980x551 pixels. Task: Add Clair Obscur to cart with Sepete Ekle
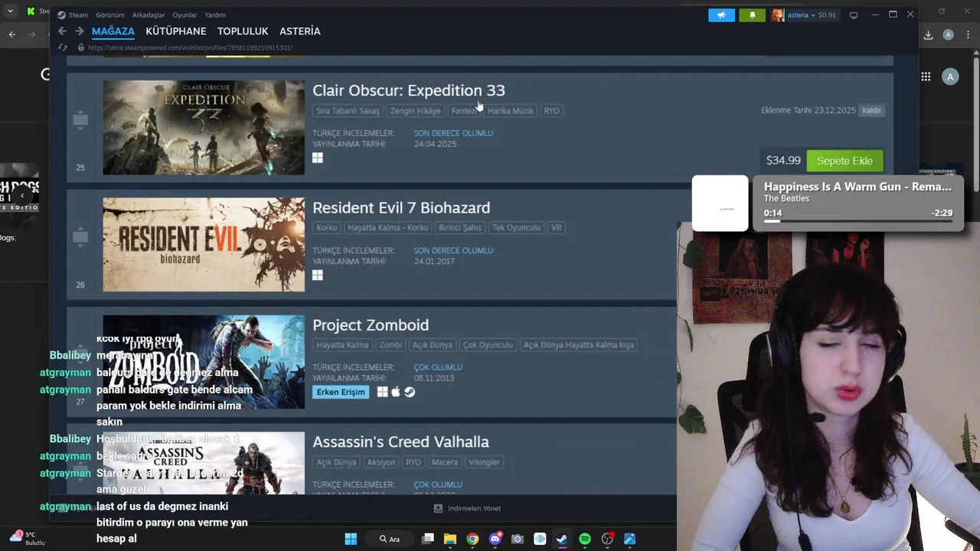pyautogui.click(x=844, y=161)
